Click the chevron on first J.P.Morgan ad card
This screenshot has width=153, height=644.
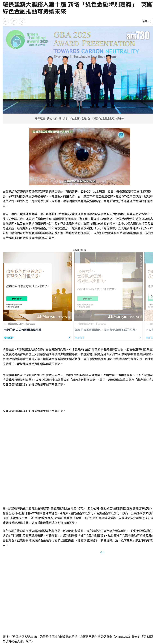tap(69, 337)
